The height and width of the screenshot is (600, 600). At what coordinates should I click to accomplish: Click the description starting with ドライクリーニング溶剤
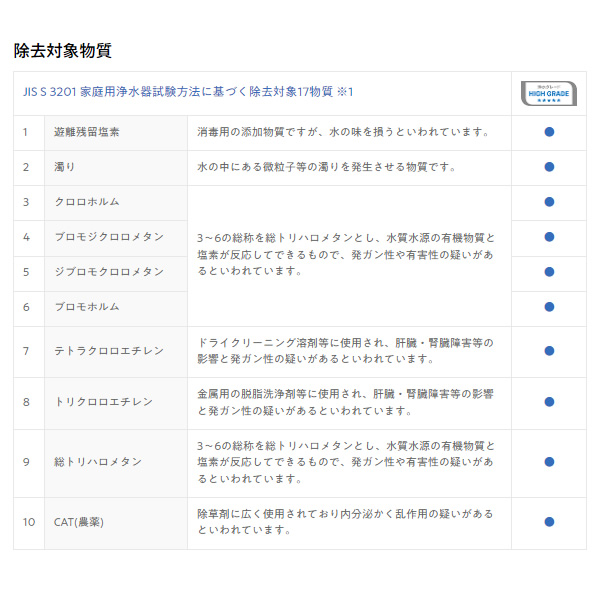(345, 351)
